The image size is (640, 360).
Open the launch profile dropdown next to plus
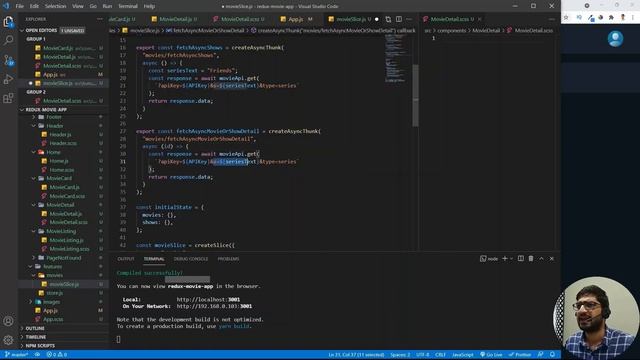tap(511, 258)
